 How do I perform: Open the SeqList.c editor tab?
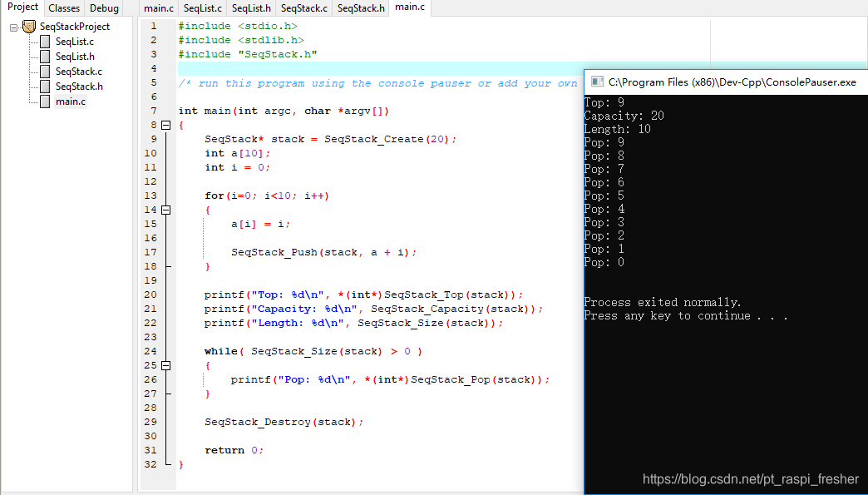(x=203, y=8)
